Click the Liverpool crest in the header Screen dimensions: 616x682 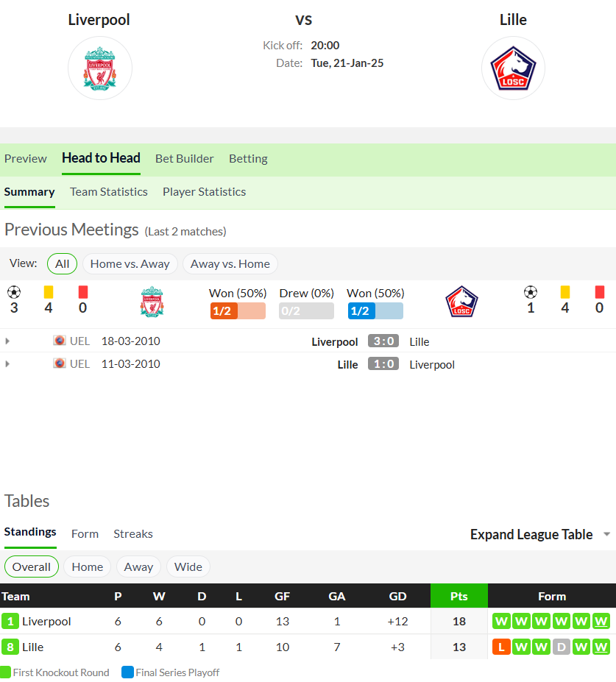(99, 68)
